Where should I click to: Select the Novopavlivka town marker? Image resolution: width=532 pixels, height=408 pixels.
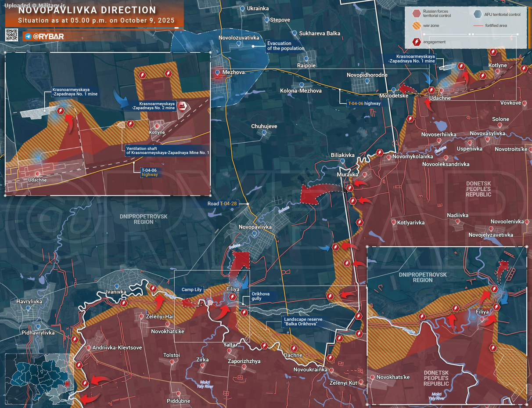[255, 234]
